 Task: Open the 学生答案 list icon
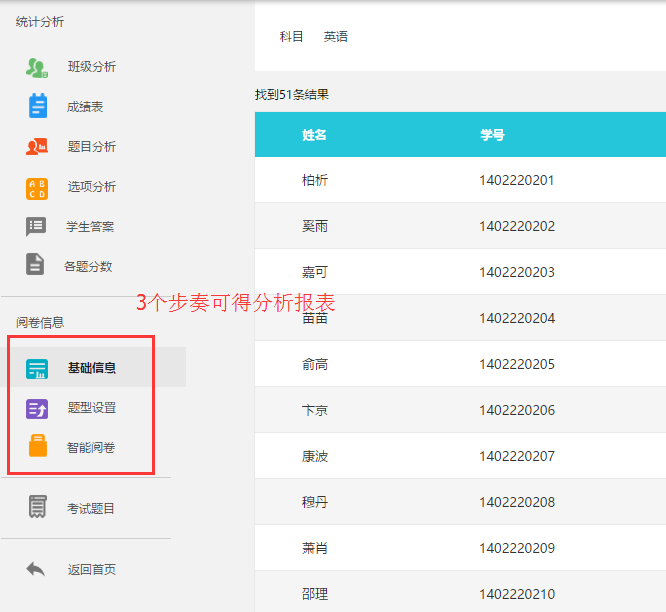coord(36,227)
